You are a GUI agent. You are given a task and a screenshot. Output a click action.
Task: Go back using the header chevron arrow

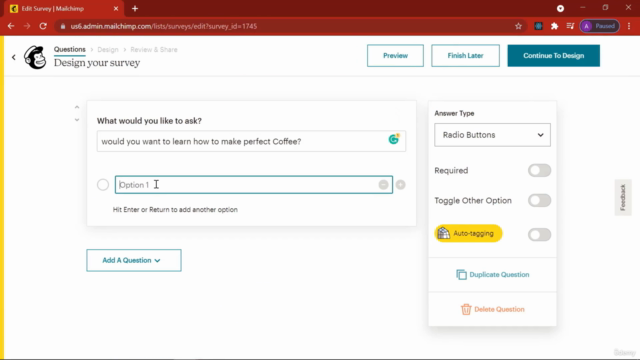(13, 57)
